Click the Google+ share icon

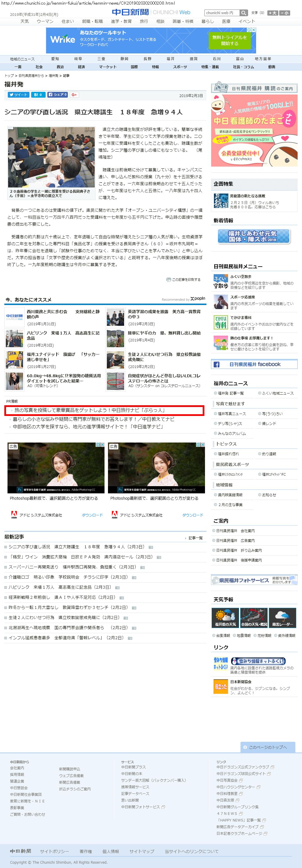[x=74, y=95]
